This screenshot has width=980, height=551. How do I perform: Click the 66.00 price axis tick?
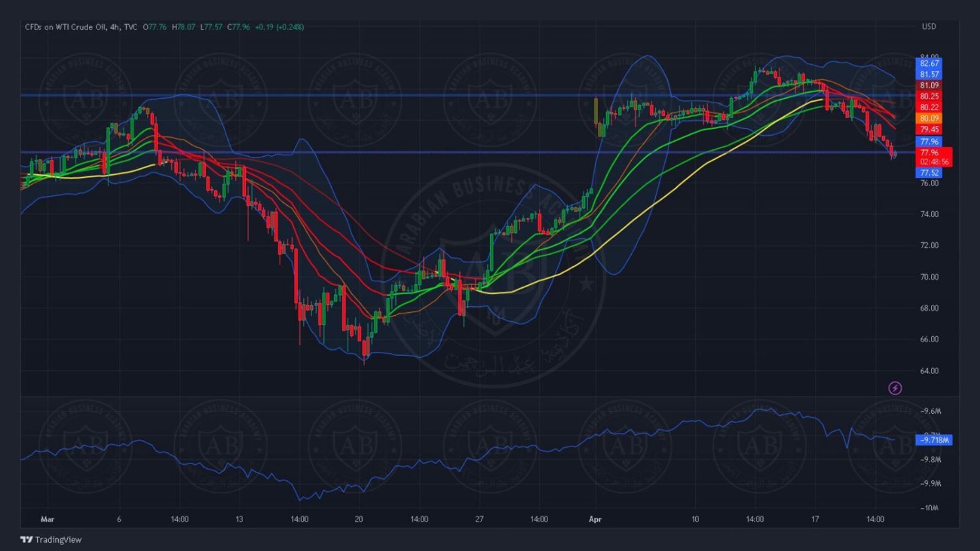pyautogui.click(x=929, y=339)
